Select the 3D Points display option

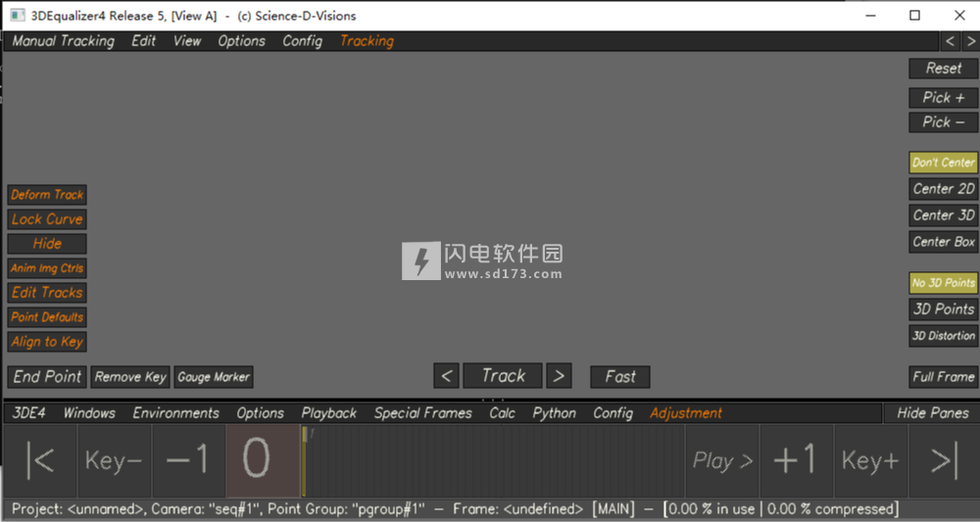point(943,309)
